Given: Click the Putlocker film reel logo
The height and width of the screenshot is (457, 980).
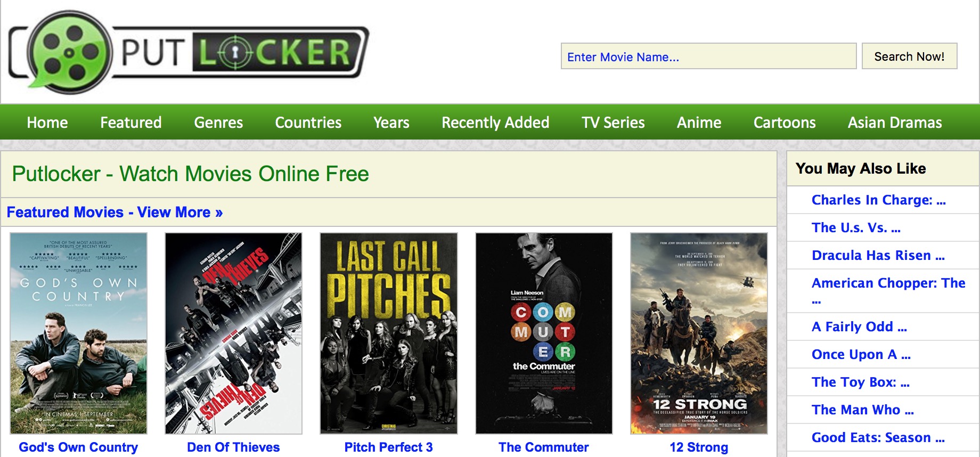Looking at the screenshot, I should click(x=189, y=52).
